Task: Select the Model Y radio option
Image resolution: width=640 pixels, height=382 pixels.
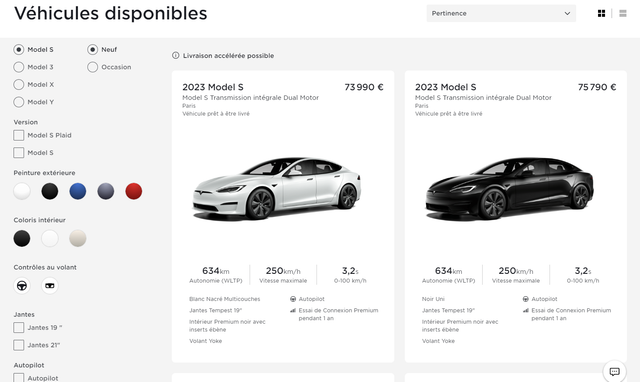Action: click(x=18, y=102)
